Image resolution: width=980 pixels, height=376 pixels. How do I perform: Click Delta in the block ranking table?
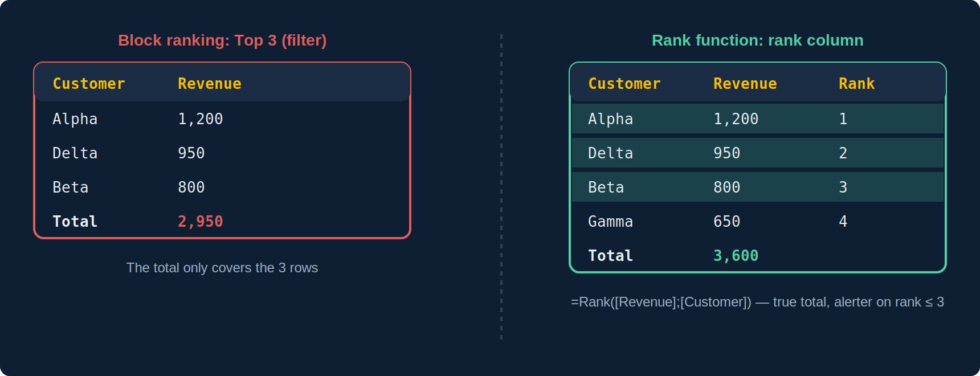(75, 153)
